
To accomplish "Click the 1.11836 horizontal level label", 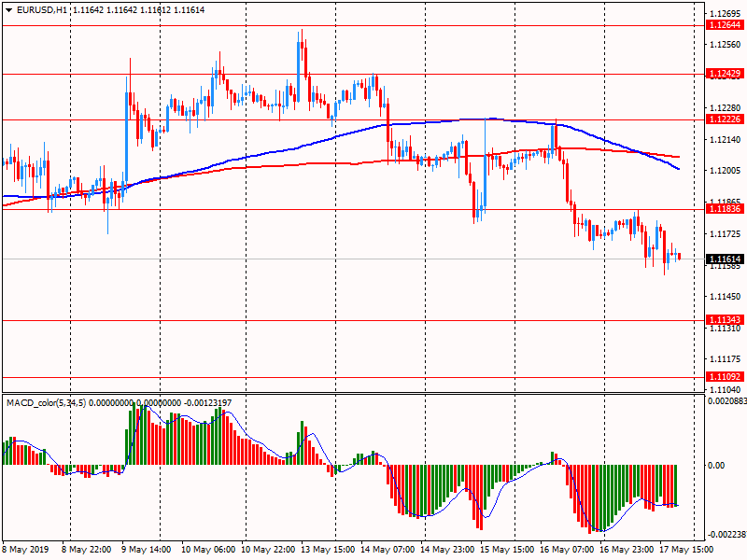I will click(725, 209).
